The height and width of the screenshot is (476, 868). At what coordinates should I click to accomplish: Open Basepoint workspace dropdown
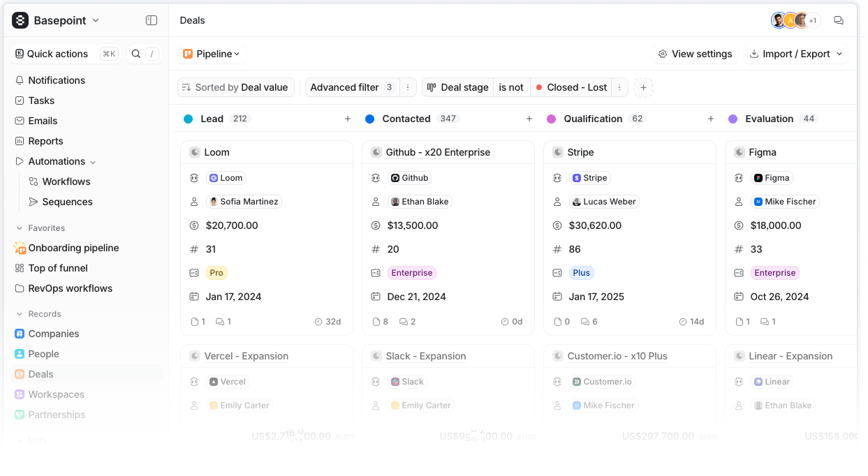[x=56, y=20]
